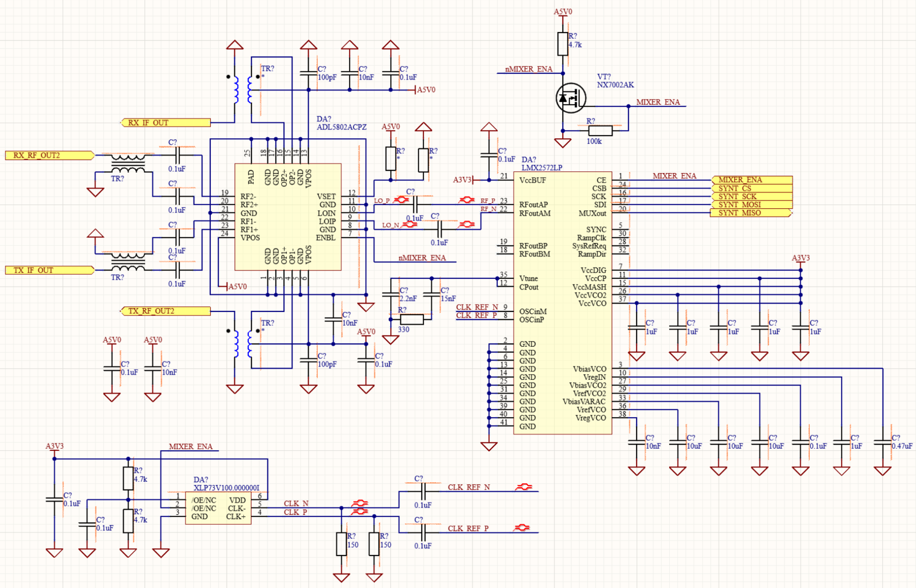Select the CLK_REF_N net label at OSCinM

click(476, 307)
